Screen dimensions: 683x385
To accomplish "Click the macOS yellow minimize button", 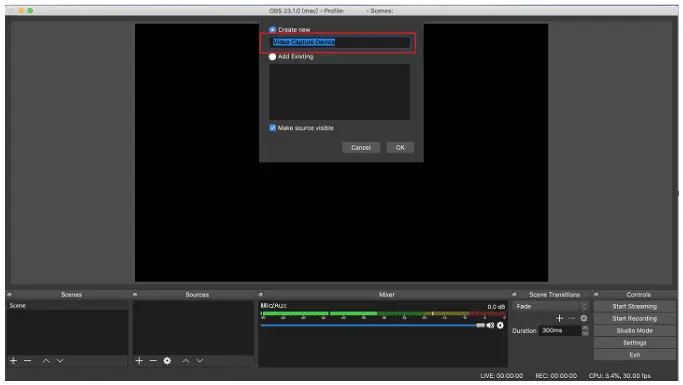I will tap(21, 10).
